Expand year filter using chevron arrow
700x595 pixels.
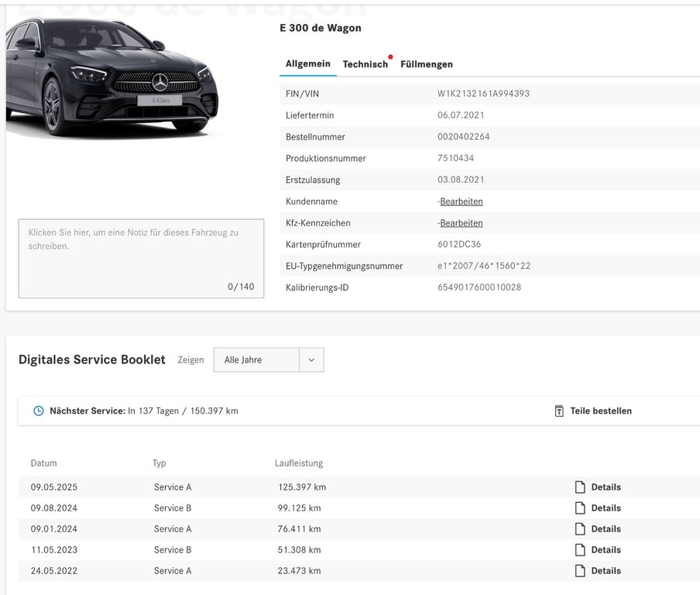[311, 360]
